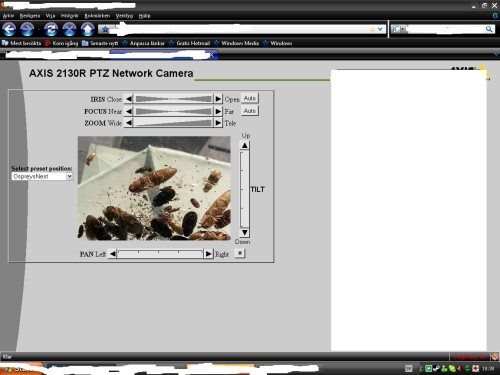Pan camera left with the left arrow
Viewport: 500px width, 375px height.
tap(113, 254)
